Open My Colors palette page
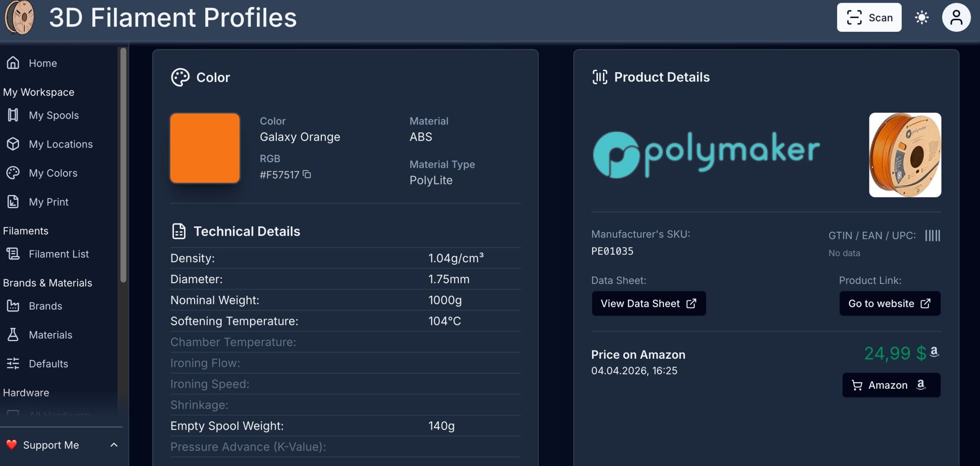Viewport: 980px width, 466px height. click(53, 173)
